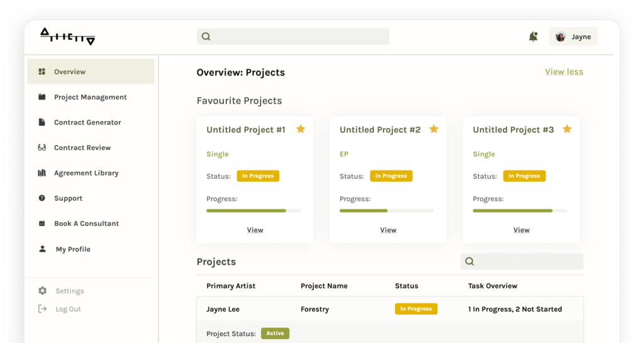Screen dimensions: 644x343
Task: Click the Overview grid icon in sidebar
Action: coord(42,72)
